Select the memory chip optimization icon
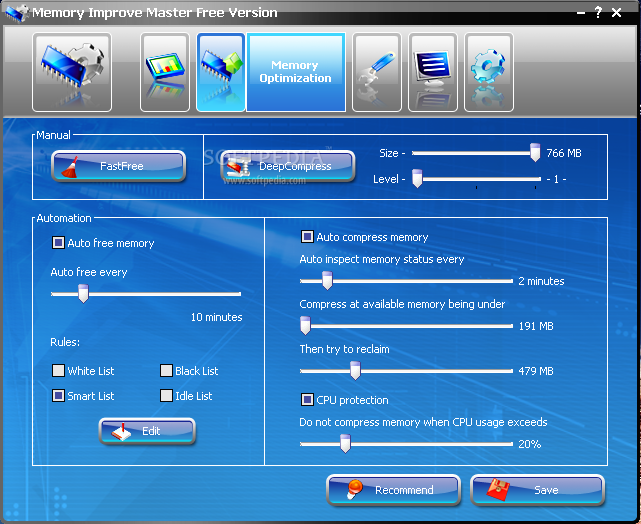641x524 pixels. click(x=221, y=72)
